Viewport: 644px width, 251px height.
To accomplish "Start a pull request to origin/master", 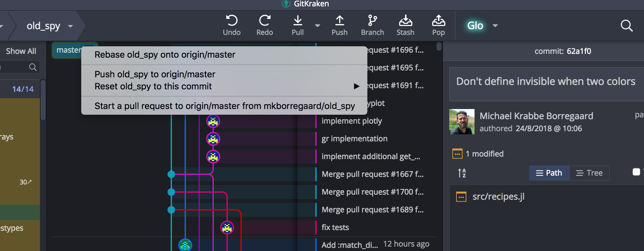I will (224, 106).
